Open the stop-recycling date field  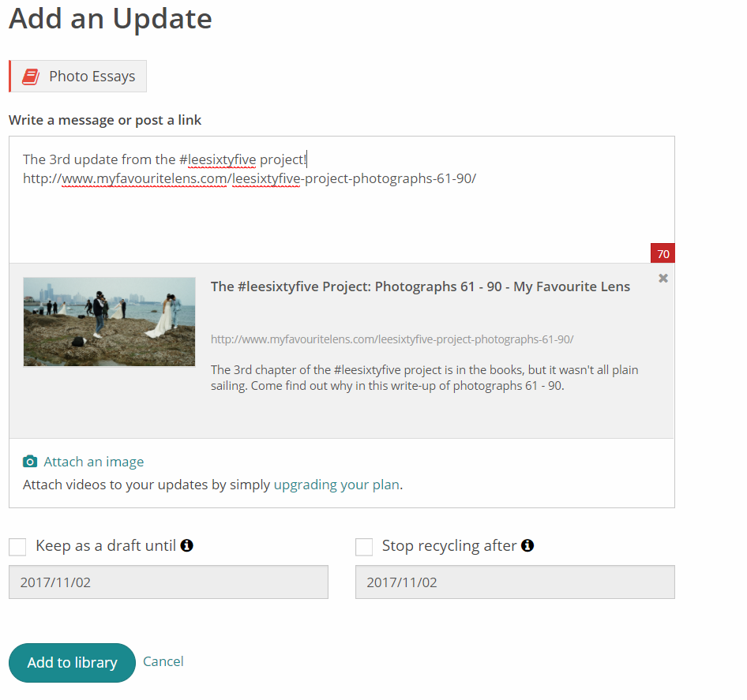(x=515, y=582)
